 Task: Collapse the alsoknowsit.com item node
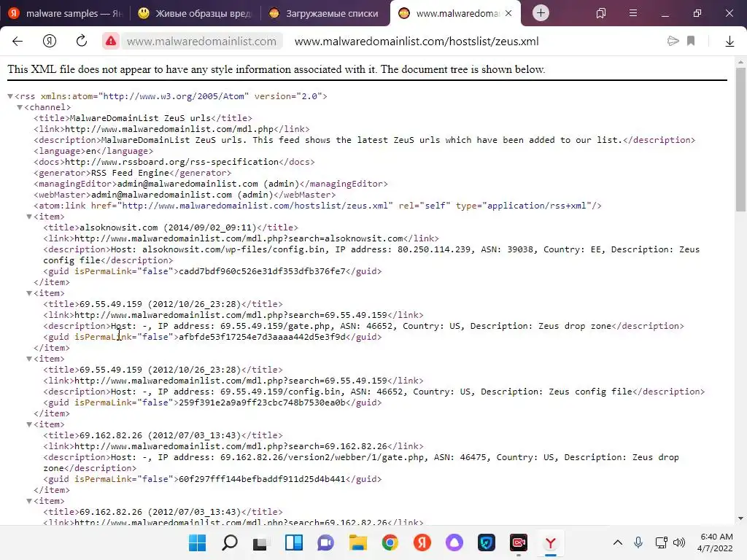(29, 217)
